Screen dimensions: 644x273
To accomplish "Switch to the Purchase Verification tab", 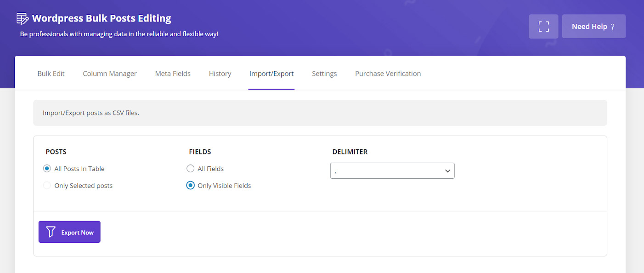I will pos(388,74).
